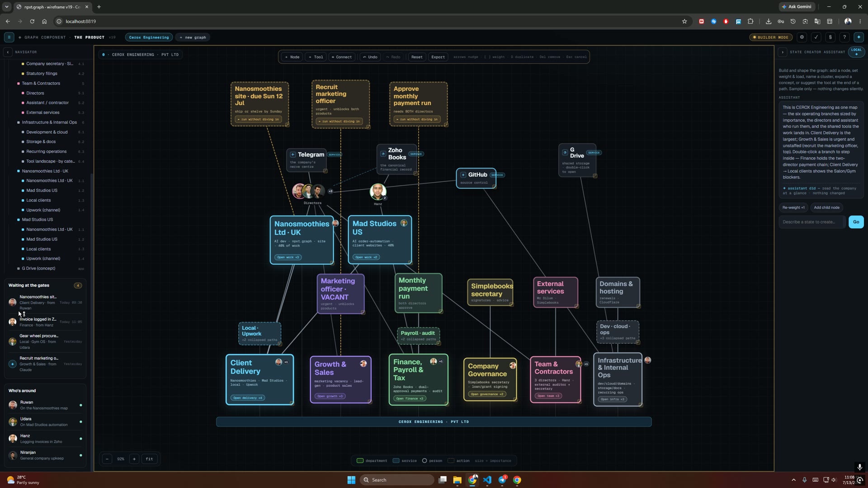Screen dimensions: 868x488
Task: Click the settings gear icon next to Builder Mode
Action: coord(802,38)
